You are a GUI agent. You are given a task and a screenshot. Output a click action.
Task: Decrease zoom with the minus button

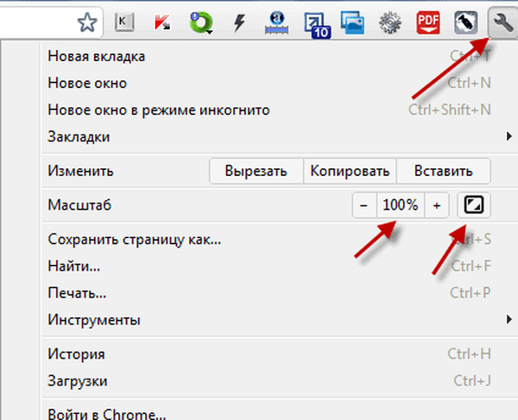(363, 205)
